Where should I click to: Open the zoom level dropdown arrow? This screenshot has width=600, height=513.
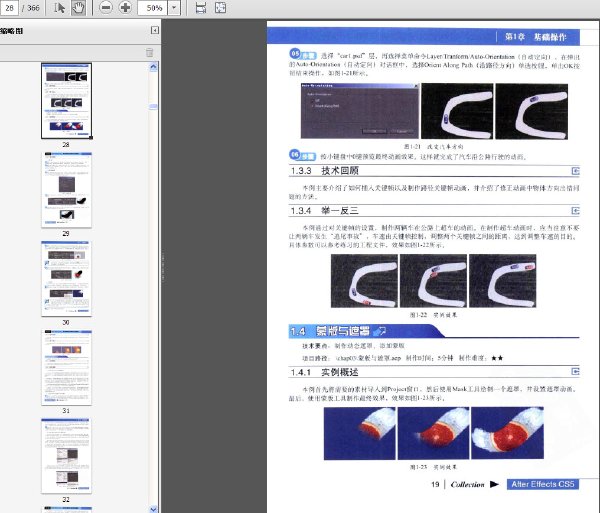(174, 8)
